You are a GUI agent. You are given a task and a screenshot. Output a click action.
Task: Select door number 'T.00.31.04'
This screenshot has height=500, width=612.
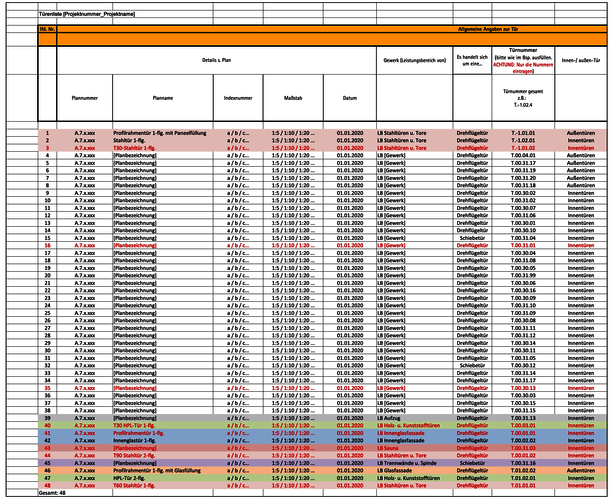pos(523,238)
